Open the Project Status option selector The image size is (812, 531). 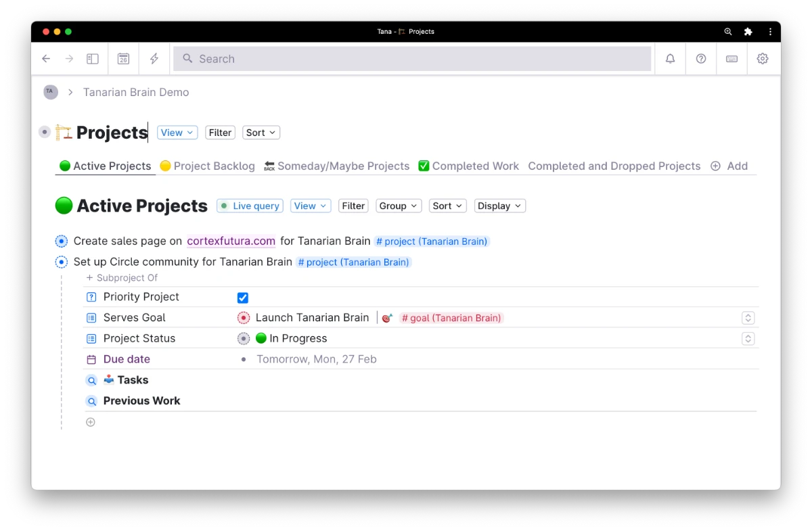748,339
